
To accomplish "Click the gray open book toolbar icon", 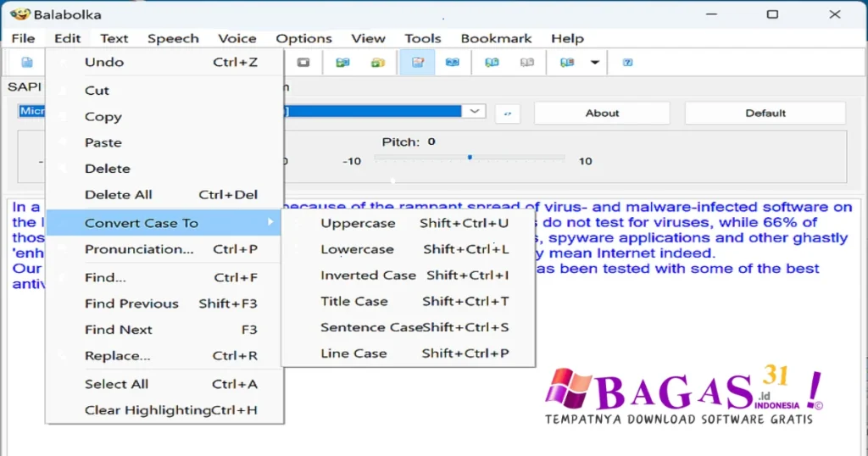I will [527, 62].
